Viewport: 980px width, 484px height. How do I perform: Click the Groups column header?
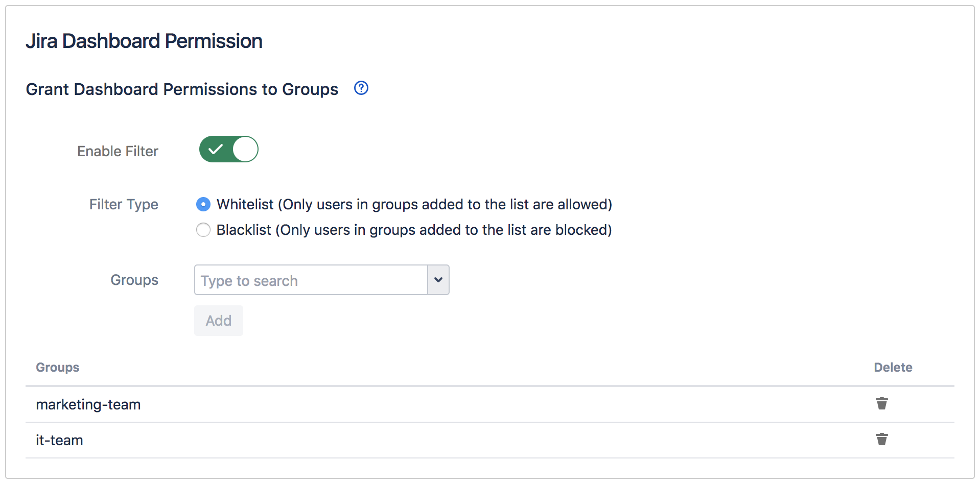click(x=57, y=367)
